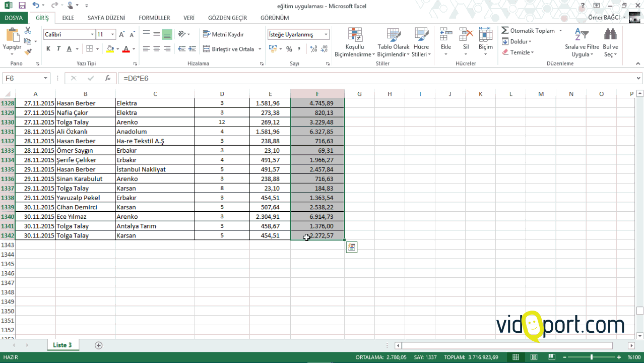644x363 pixels.
Task: Open Sırala ve Filtre Uygula menu
Action: [582, 43]
